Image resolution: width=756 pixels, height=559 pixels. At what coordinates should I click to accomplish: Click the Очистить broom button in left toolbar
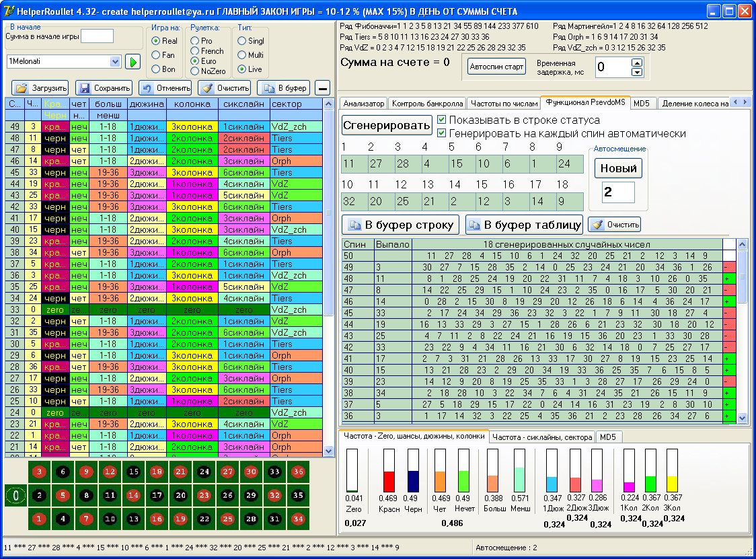point(225,88)
